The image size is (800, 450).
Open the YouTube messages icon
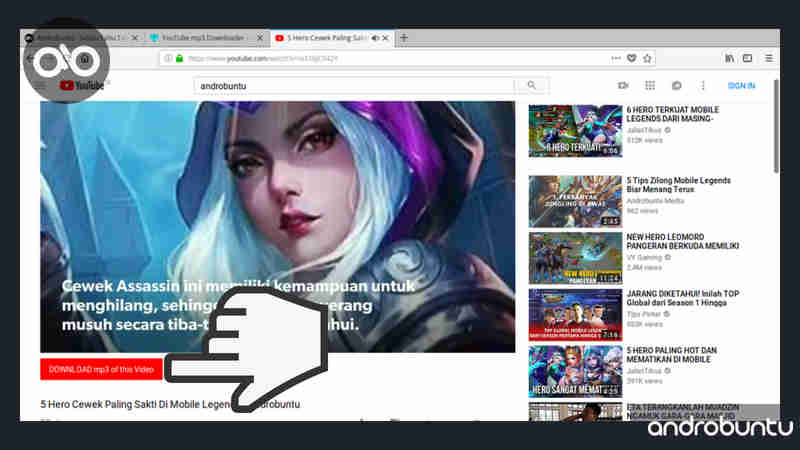pos(677,86)
